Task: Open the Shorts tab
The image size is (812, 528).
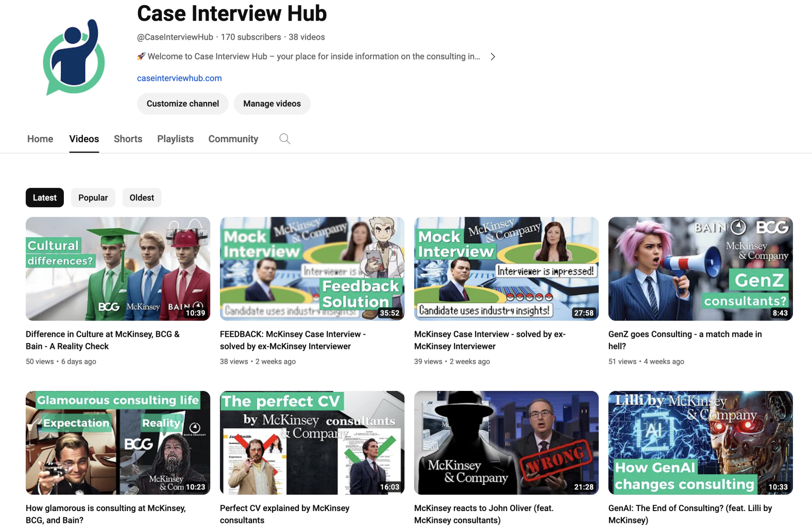Action: 128,139
